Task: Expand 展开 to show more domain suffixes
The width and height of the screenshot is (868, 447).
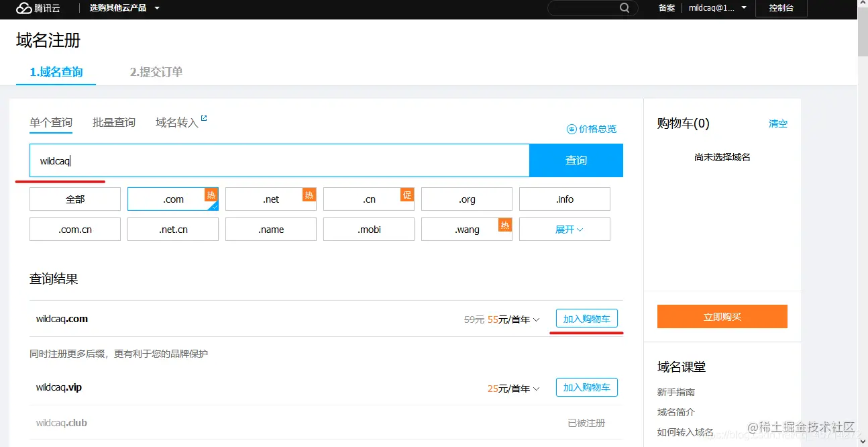Action: click(564, 229)
